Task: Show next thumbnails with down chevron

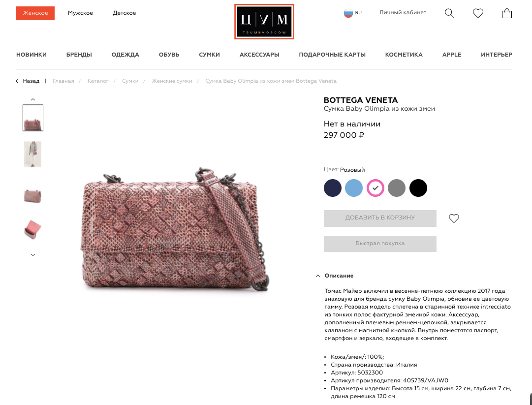Action: (33, 255)
